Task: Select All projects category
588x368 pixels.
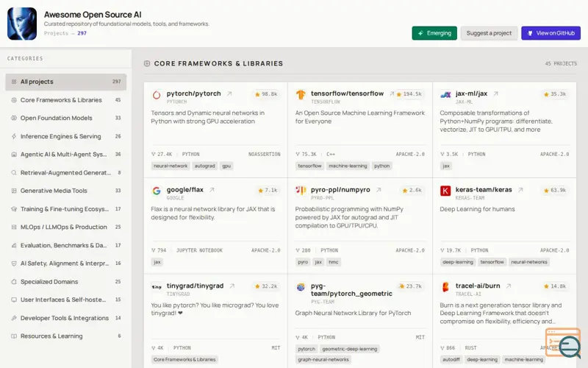Action: 66,82
